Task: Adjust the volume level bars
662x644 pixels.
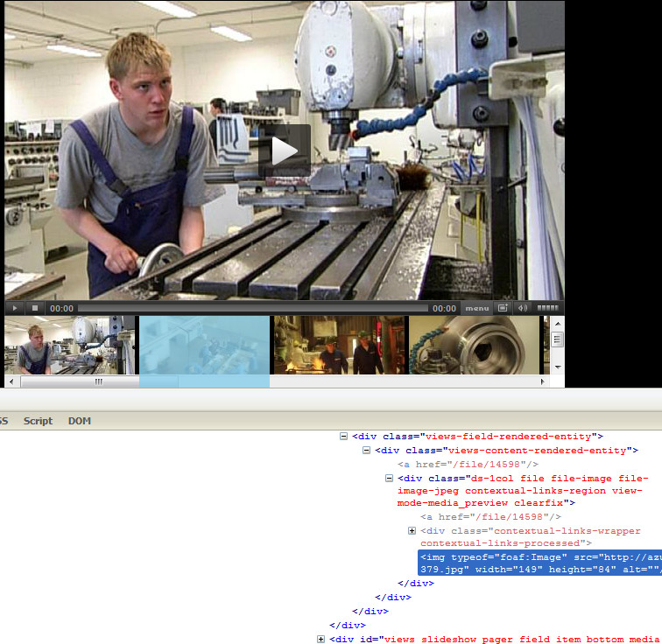Action: tap(547, 308)
